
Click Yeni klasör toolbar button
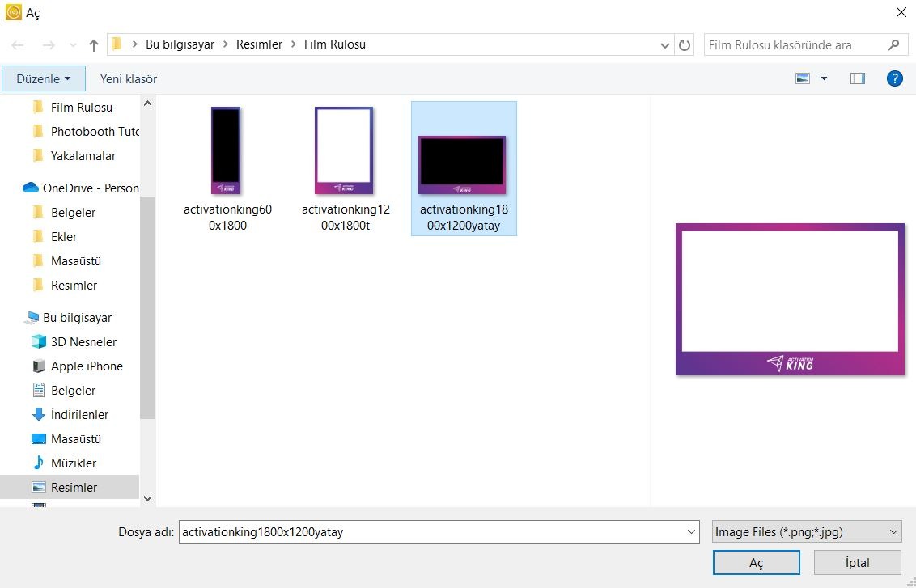(129, 78)
